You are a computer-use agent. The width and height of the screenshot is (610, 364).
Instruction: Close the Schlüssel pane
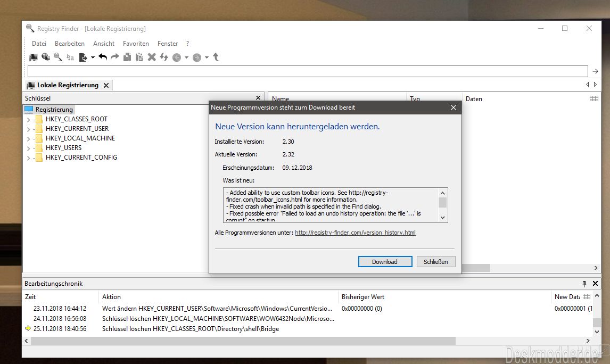(x=258, y=97)
